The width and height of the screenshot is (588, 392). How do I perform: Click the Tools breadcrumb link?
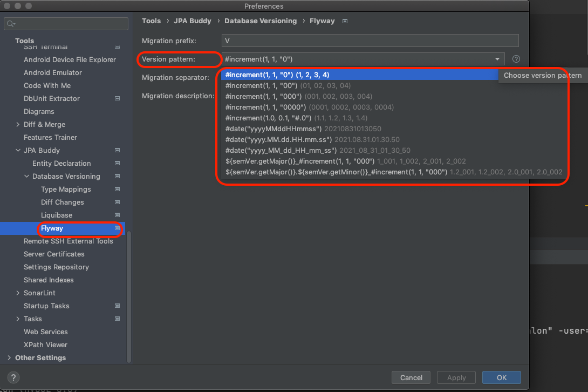click(x=151, y=21)
